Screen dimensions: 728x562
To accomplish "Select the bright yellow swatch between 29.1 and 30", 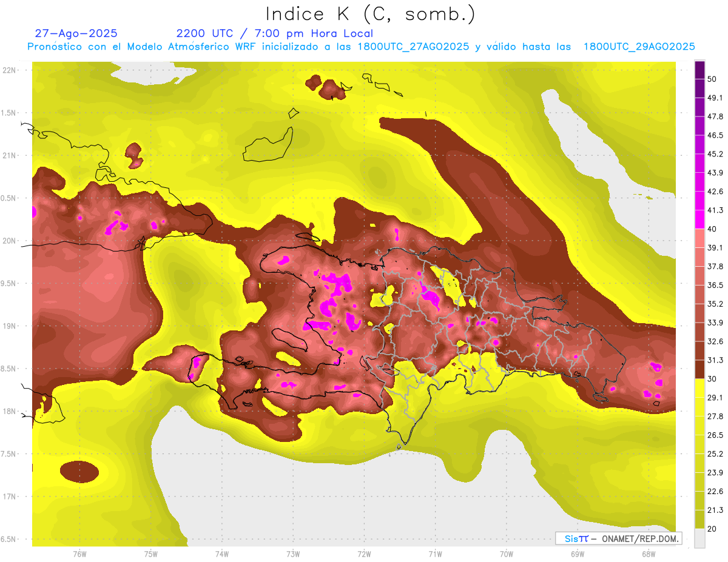I will [x=699, y=388].
